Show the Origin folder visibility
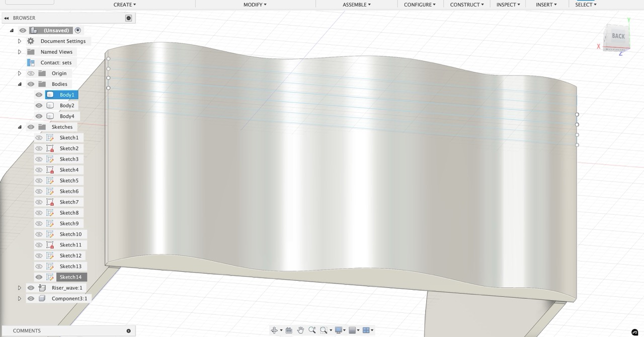This screenshot has width=644, height=337. (31, 73)
